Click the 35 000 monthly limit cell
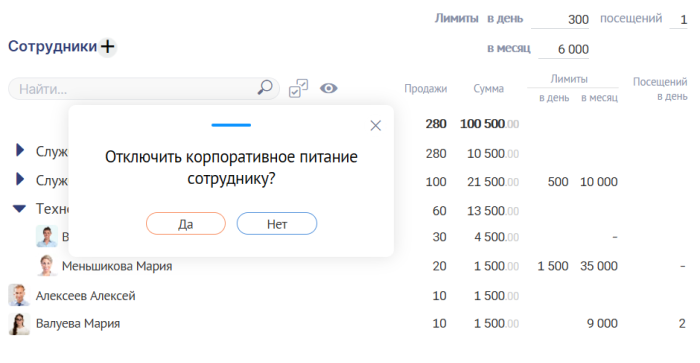 [x=599, y=266]
